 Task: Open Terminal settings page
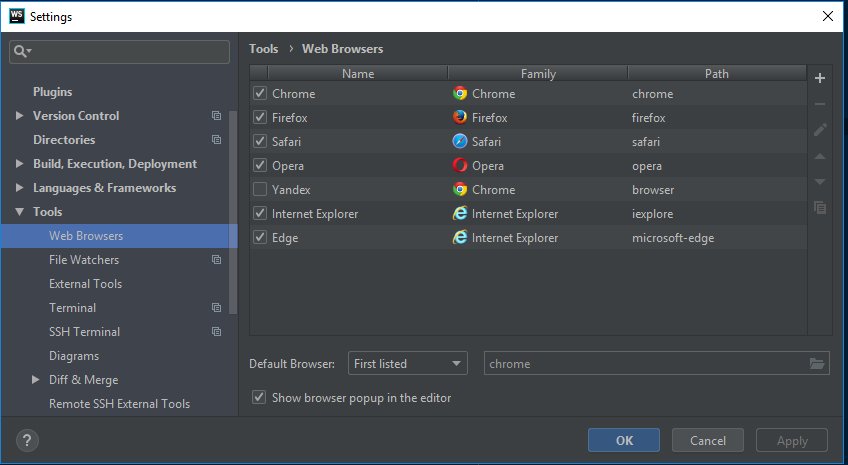pos(72,308)
